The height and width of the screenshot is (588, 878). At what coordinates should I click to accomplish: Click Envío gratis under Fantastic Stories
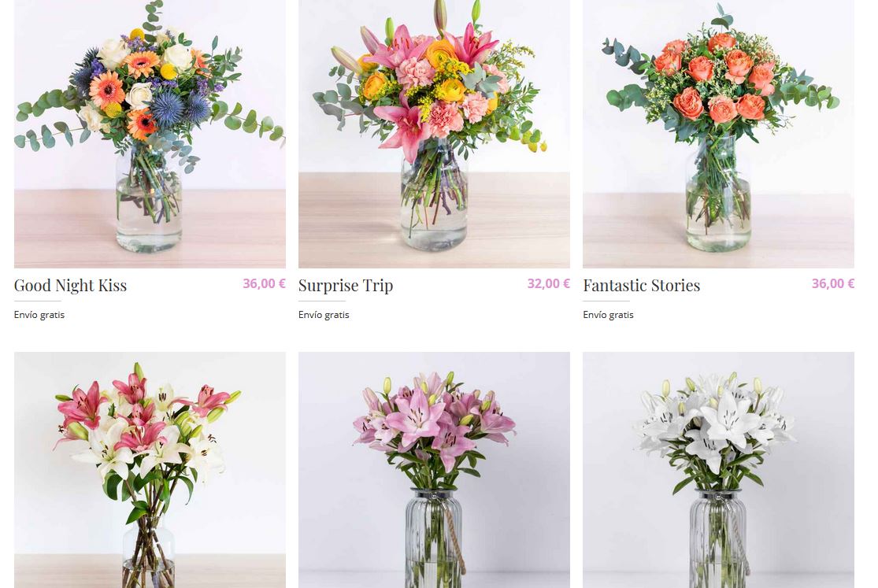click(608, 315)
